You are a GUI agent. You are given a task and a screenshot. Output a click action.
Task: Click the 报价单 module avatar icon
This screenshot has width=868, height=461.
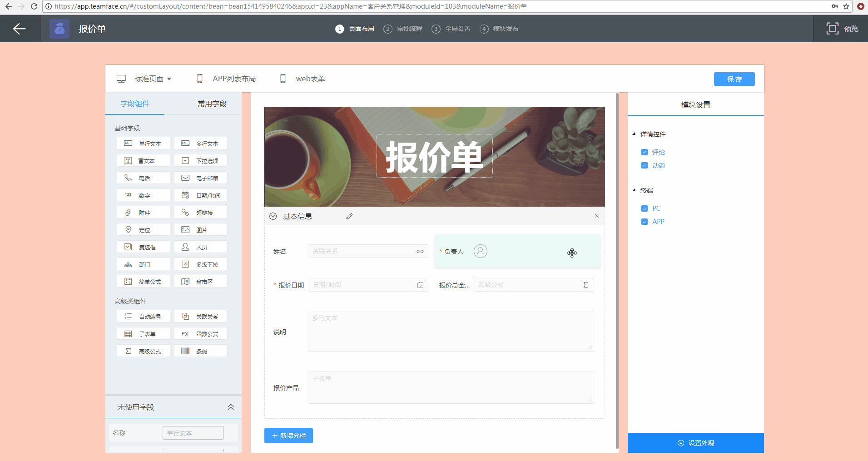(x=60, y=29)
